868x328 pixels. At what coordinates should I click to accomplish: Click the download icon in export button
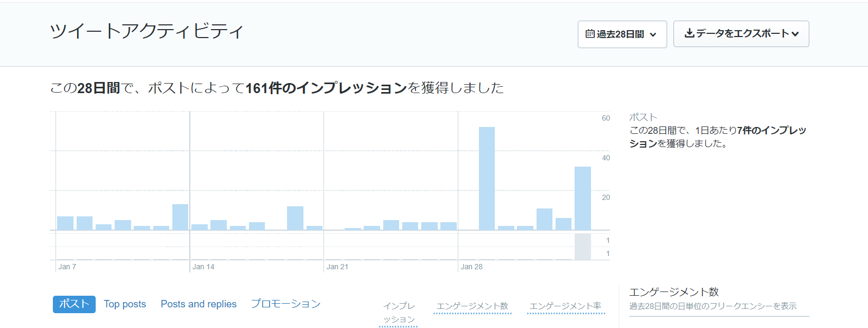(689, 33)
